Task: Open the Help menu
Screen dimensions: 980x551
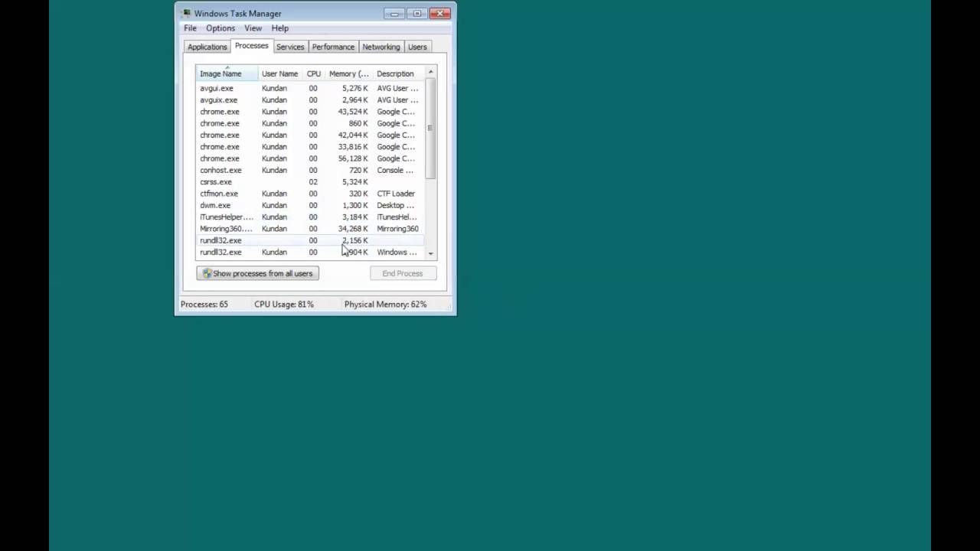Action: [x=280, y=28]
